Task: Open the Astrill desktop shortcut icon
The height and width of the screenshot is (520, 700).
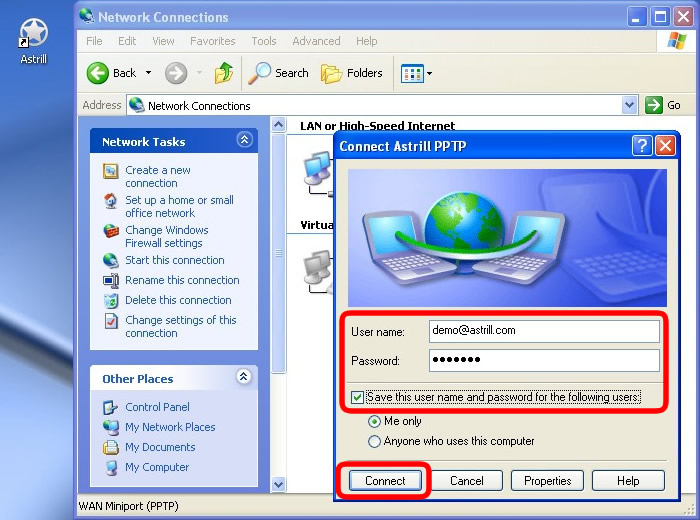Action: [x=34, y=35]
